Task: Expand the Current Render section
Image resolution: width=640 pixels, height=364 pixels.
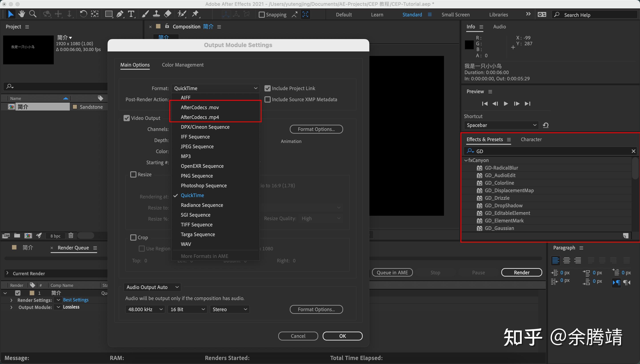Action: (8, 273)
